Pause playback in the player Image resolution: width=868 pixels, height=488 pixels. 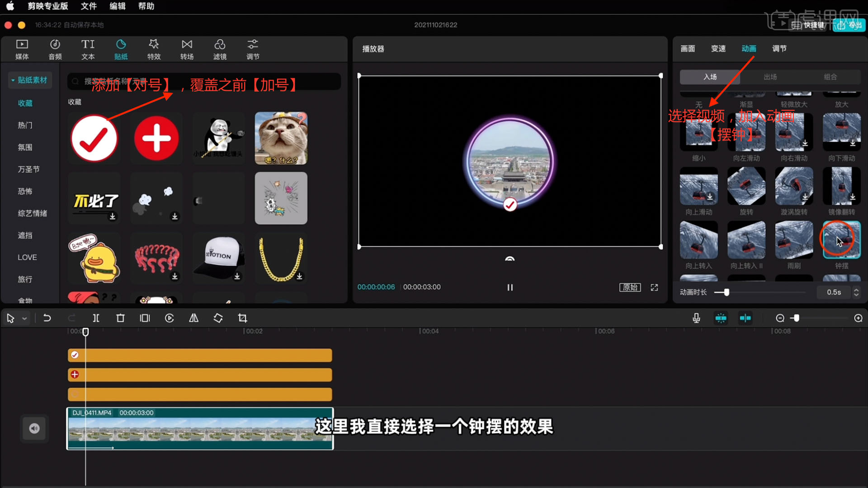510,287
